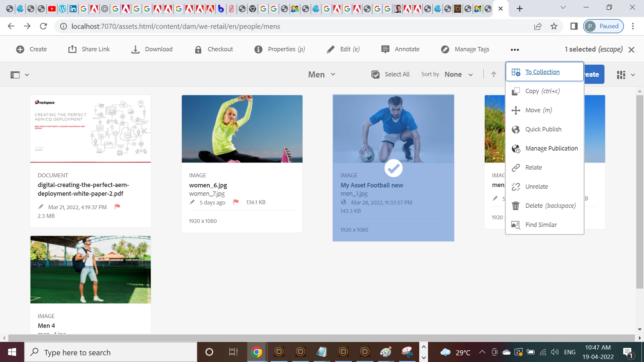Open the Men folder breadcrumb dropdown
The width and height of the screenshot is (644, 362).
(322, 74)
